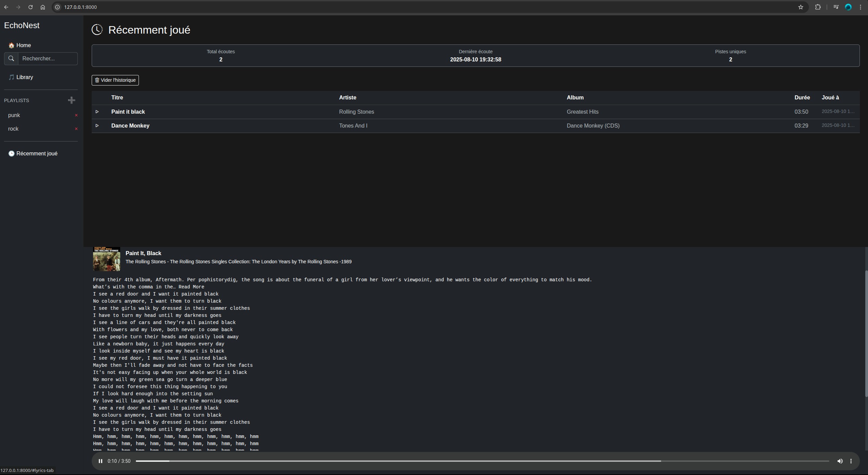The height and width of the screenshot is (475, 868).
Task: Click the clock icon beside Récemment joué heading
Action: click(x=97, y=30)
